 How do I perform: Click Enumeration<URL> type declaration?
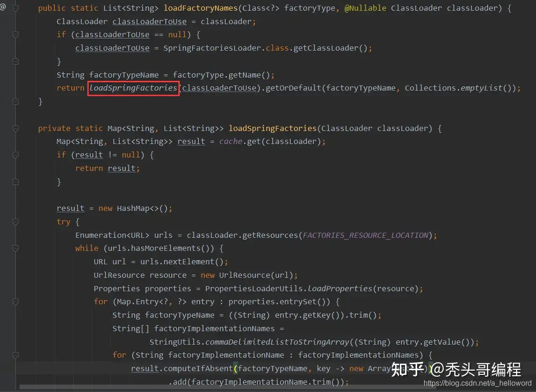tap(112, 235)
